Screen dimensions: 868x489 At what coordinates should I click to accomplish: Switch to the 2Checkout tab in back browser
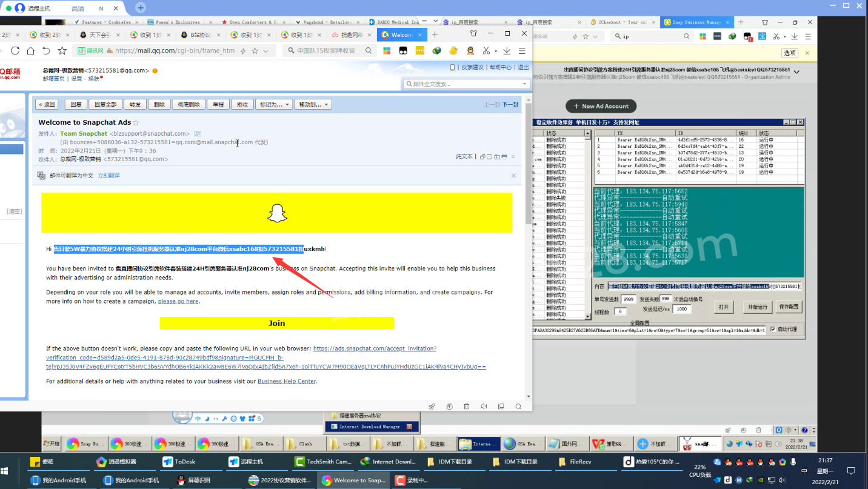tap(621, 22)
